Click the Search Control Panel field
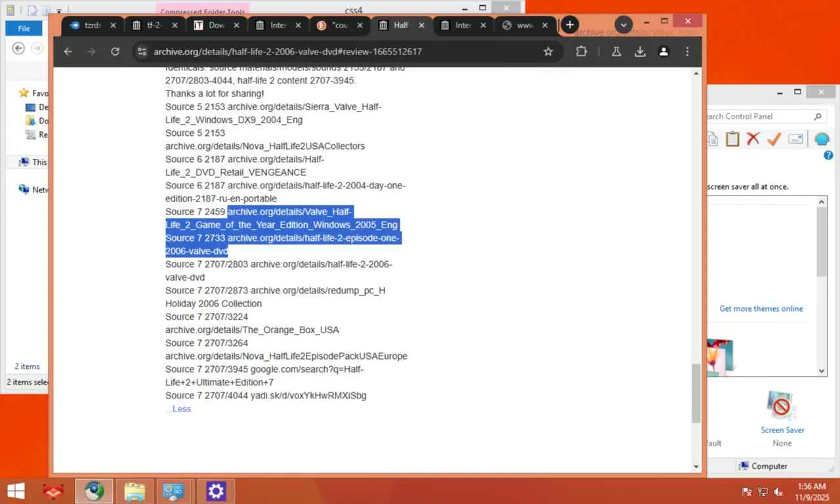 click(765, 116)
